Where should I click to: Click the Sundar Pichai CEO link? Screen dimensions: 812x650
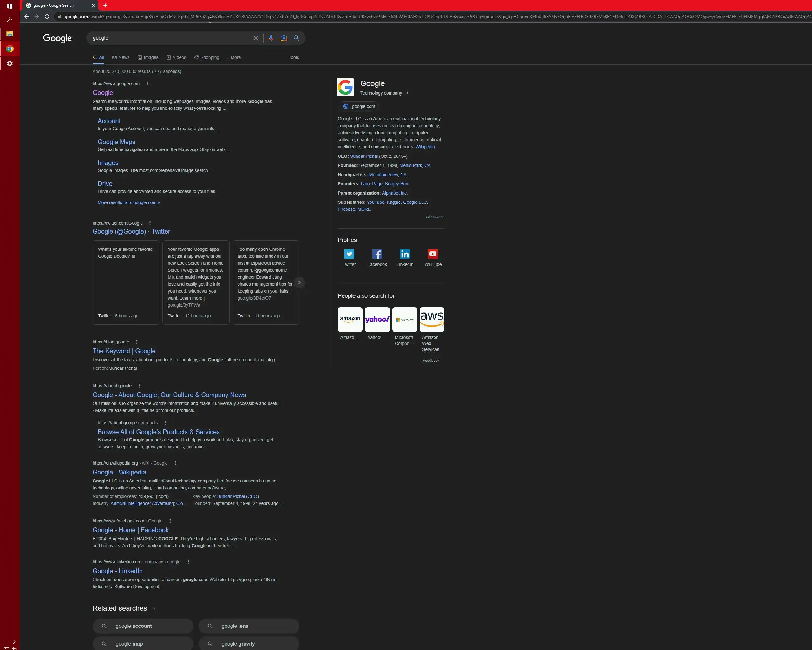pyautogui.click(x=363, y=156)
